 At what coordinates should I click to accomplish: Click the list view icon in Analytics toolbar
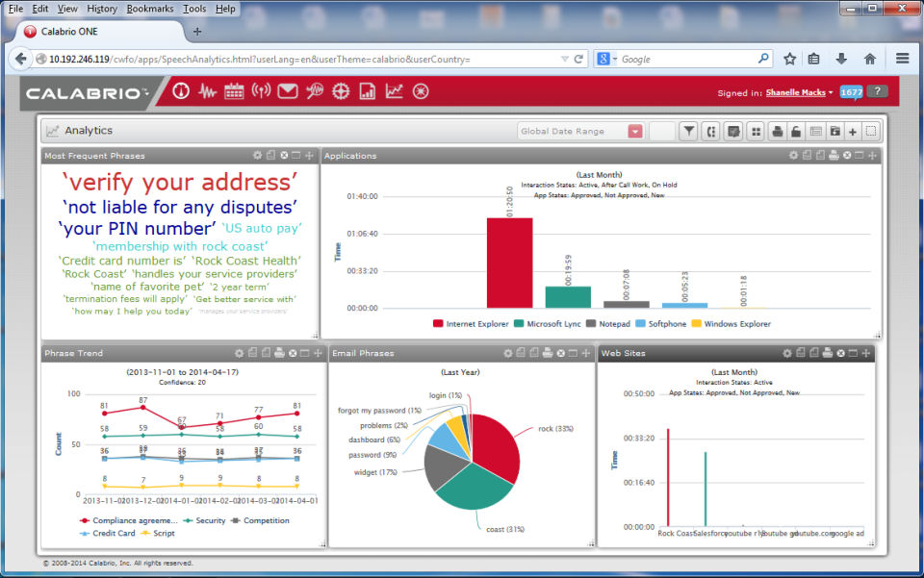pos(815,131)
